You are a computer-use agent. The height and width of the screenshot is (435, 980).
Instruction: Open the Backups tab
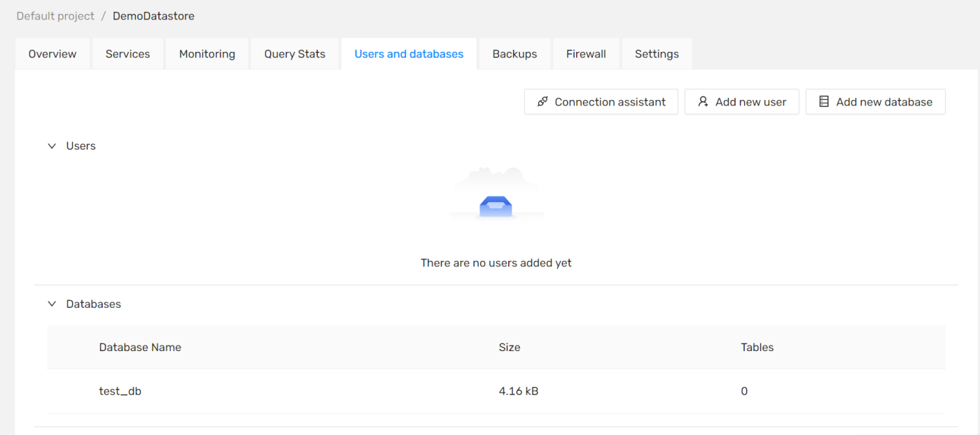[514, 53]
